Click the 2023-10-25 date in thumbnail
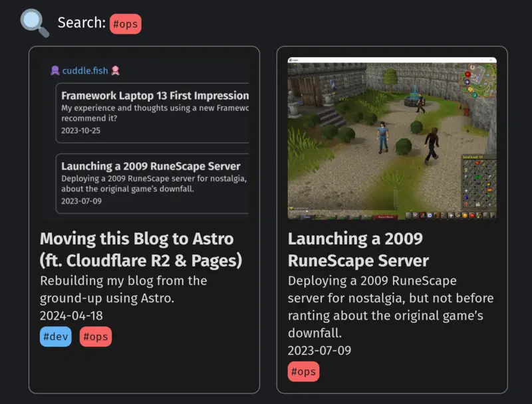This screenshot has height=404, width=532. coord(80,130)
